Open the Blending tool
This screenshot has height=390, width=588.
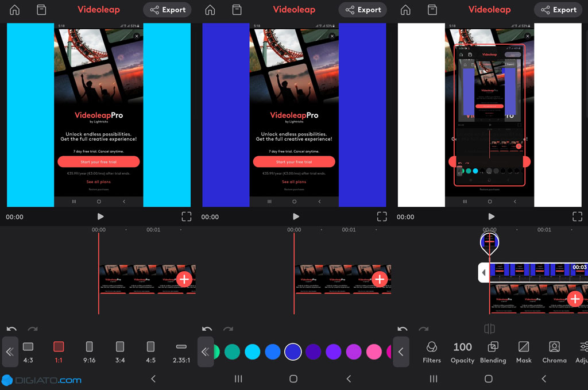[493, 352]
